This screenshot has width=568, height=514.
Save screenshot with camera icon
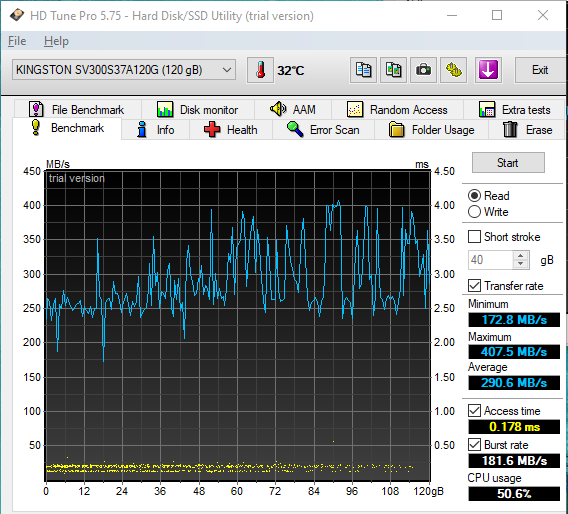423,70
